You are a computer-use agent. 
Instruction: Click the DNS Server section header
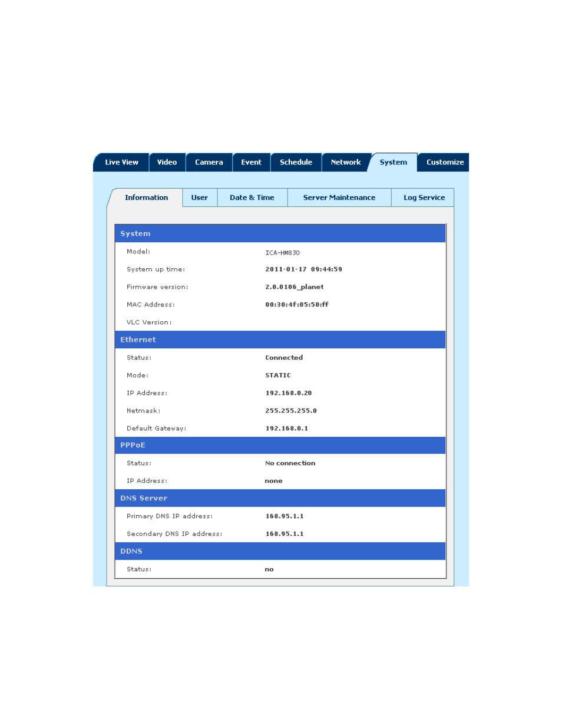pyautogui.click(x=280, y=498)
